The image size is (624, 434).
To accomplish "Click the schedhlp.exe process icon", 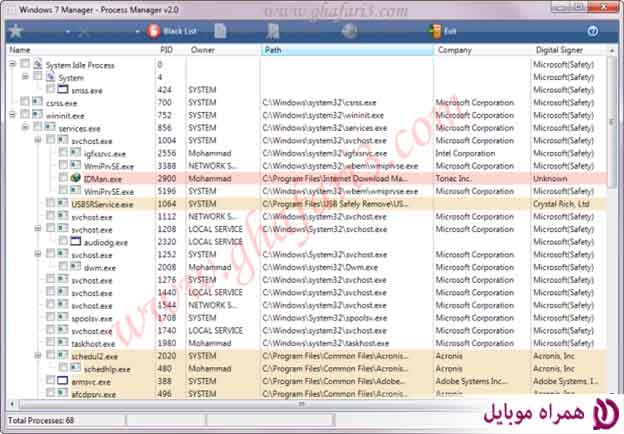I will coord(76,367).
